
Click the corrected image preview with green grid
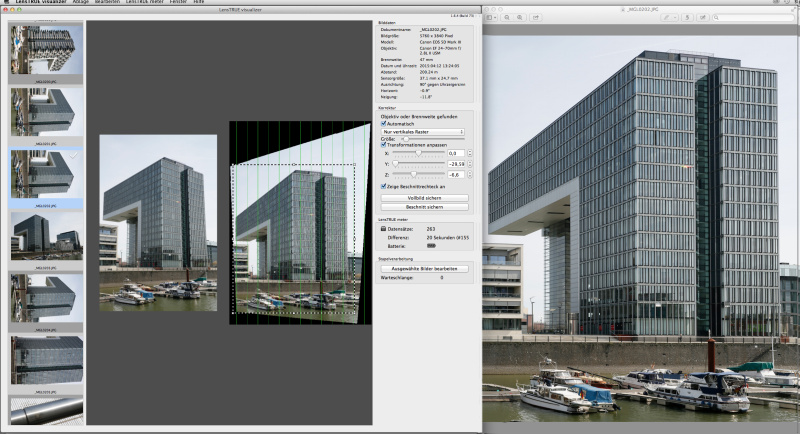pyautogui.click(x=301, y=222)
